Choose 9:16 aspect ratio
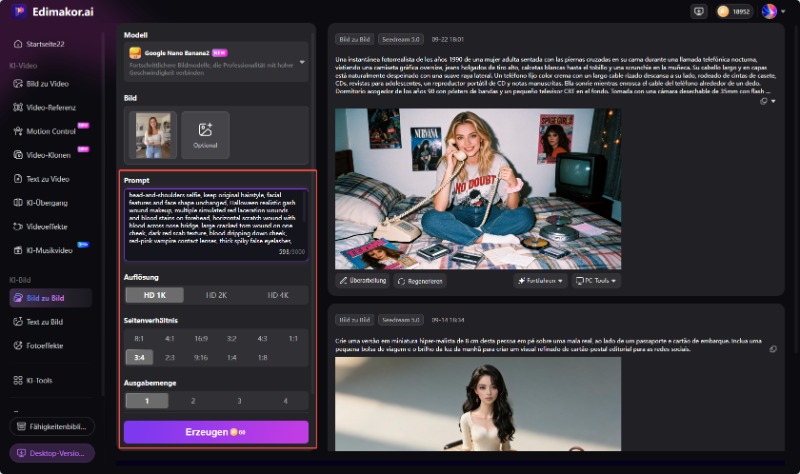The image size is (800, 474). 201,357
